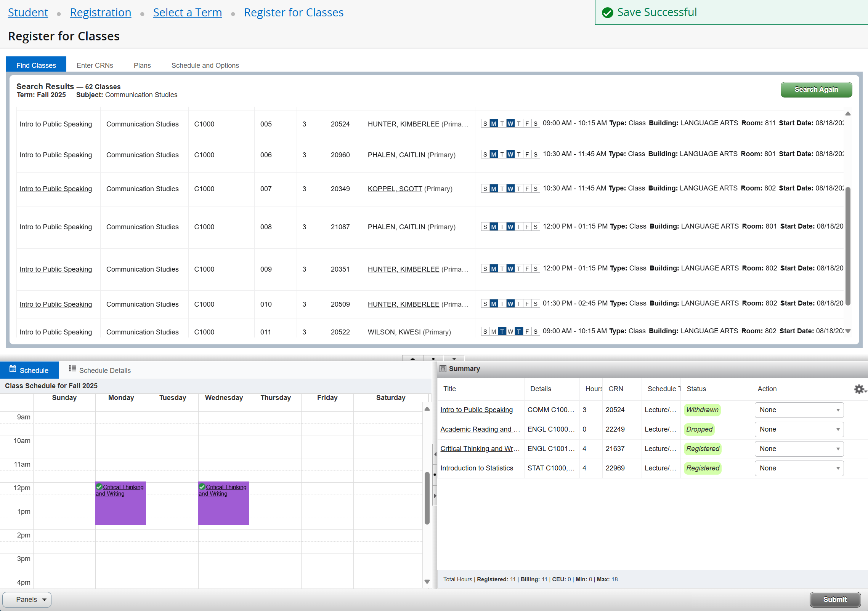Expand the Panels dropdown

(27, 600)
